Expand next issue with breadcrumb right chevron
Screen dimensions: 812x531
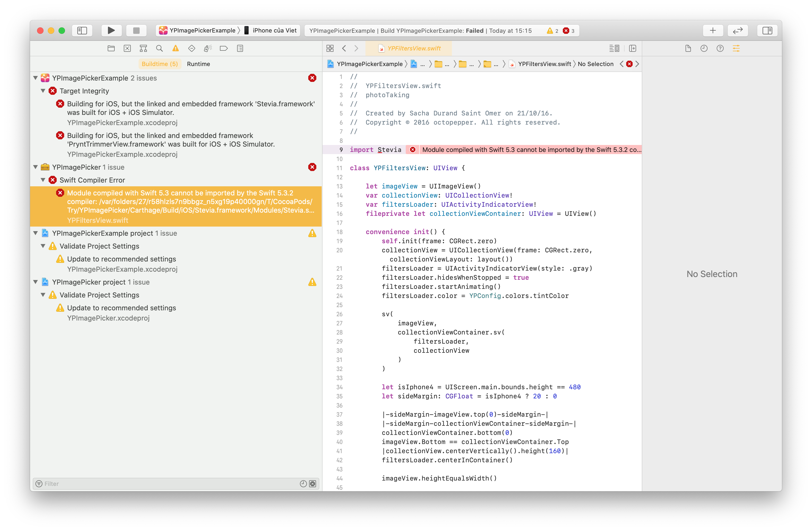[x=637, y=64]
